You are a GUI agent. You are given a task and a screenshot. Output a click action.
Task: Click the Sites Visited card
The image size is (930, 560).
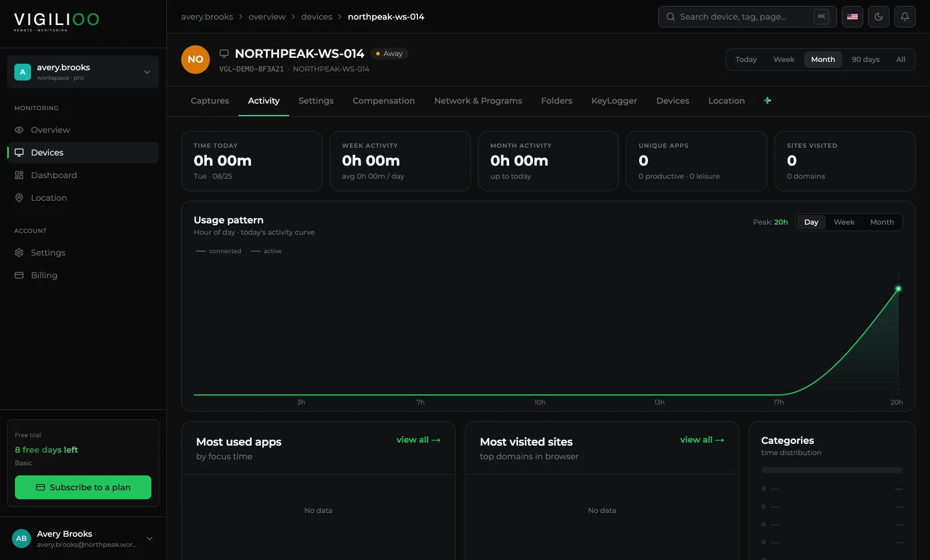click(845, 161)
